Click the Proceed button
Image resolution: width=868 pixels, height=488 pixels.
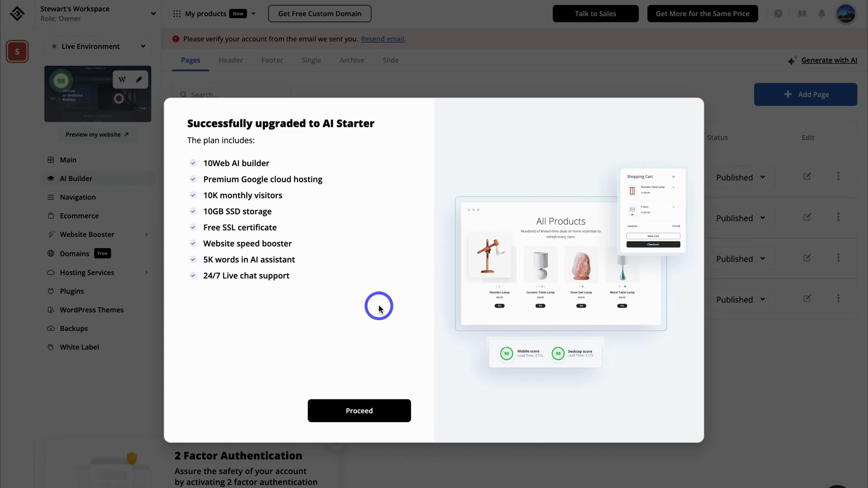359,411
